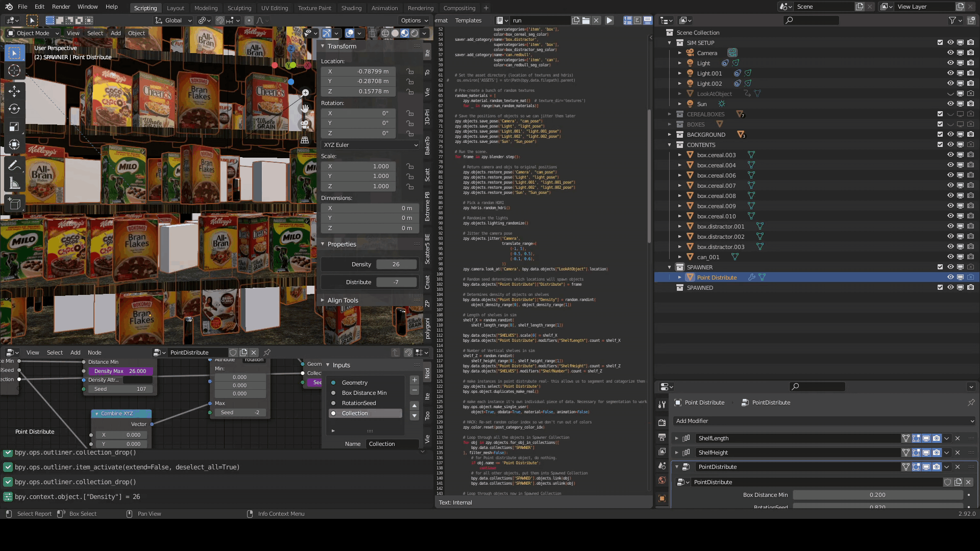
Task: Open the Add Modifier dropdown
Action: tap(824, 421)
